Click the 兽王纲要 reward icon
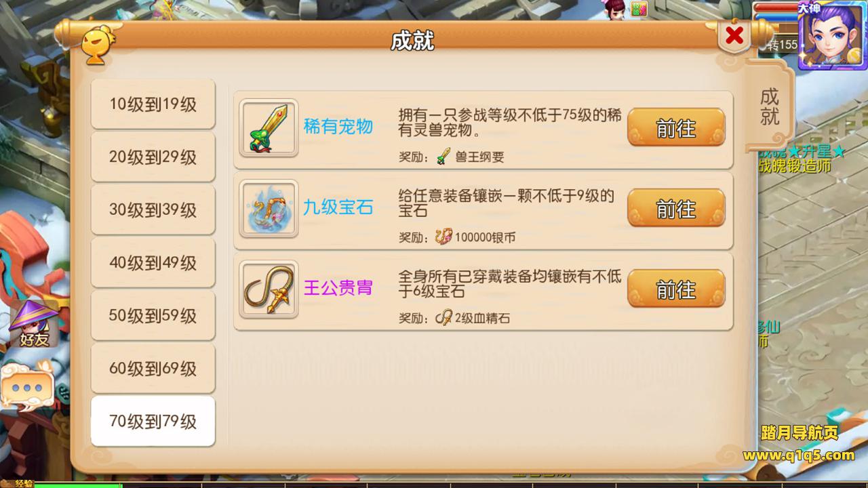This screenshot has height=488, width=868. 443,157
